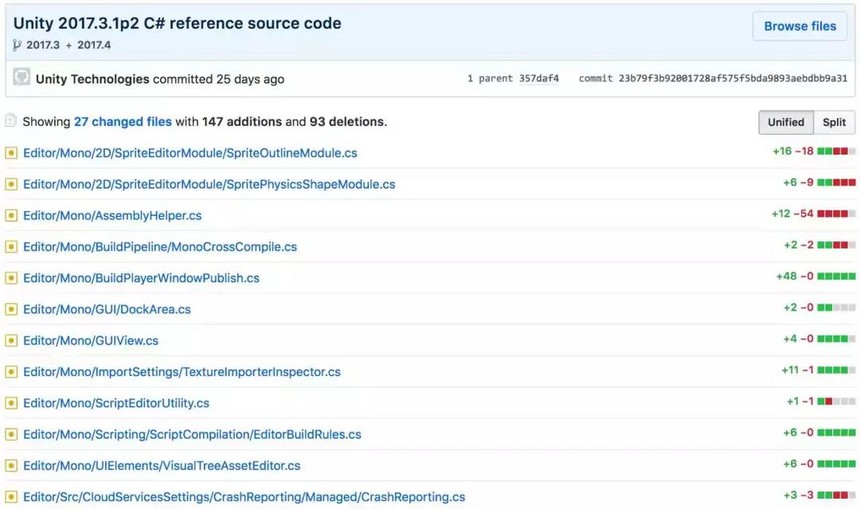Click the branch icon beside 2017.3
860x509 pixels.
tap(17, 45)
